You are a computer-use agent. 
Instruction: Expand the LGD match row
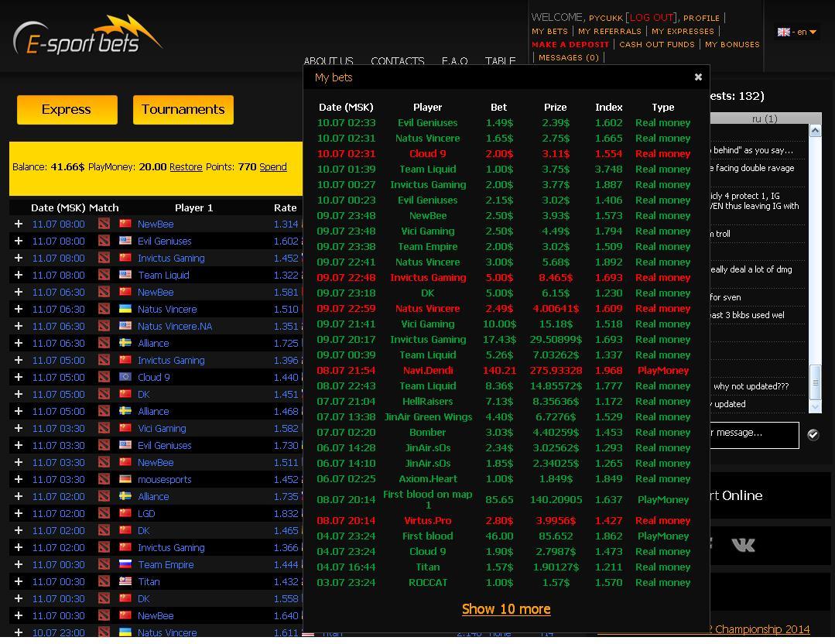tap(19, 513)
